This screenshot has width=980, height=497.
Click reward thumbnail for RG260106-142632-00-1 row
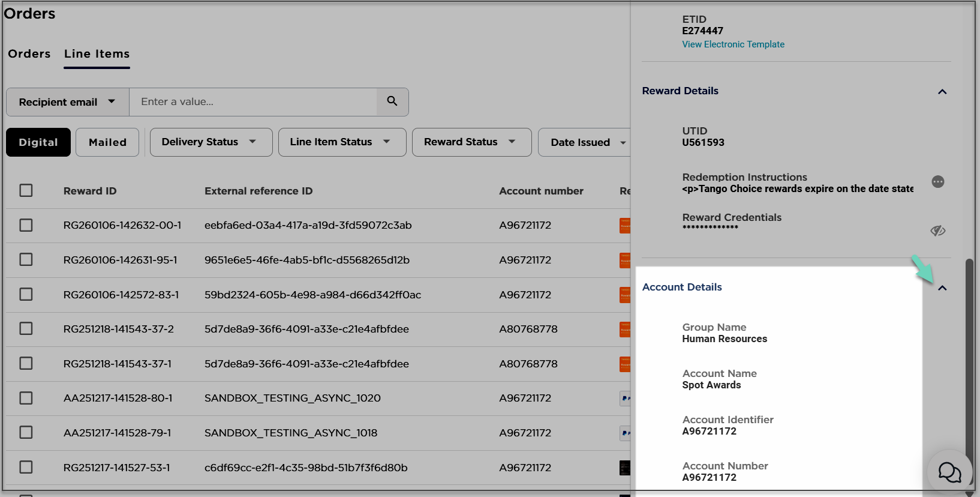625,226
